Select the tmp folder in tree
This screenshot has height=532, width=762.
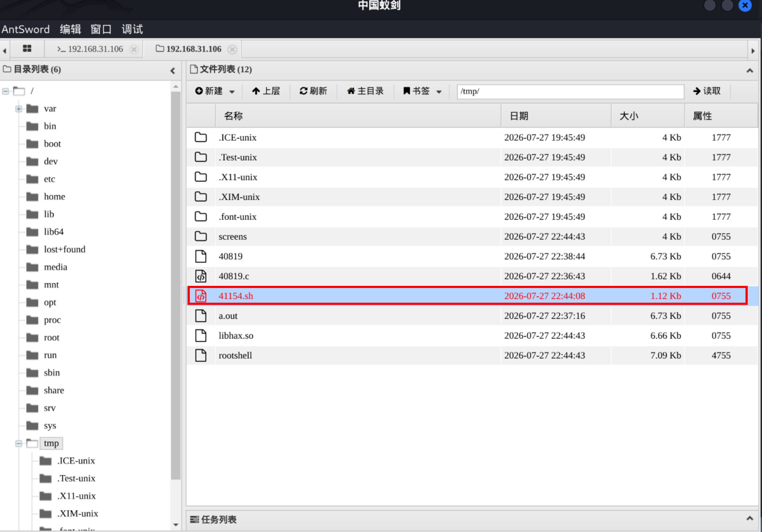[51, 443]
